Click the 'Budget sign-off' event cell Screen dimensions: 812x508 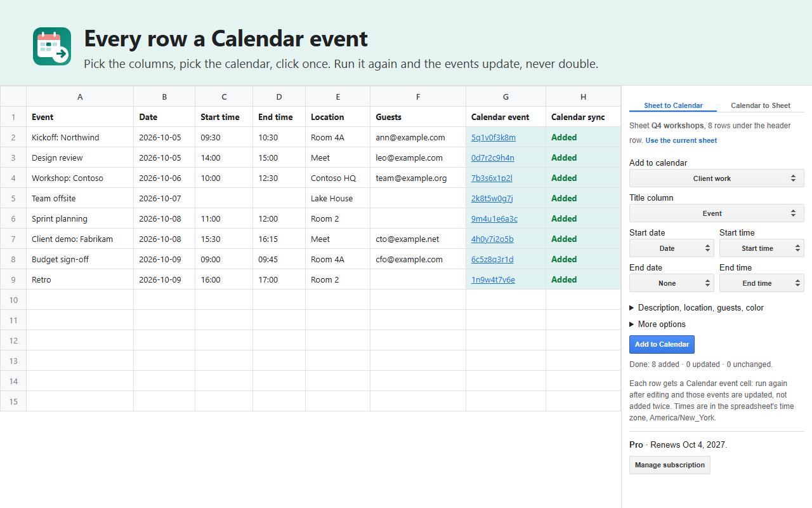pos(80,259)
